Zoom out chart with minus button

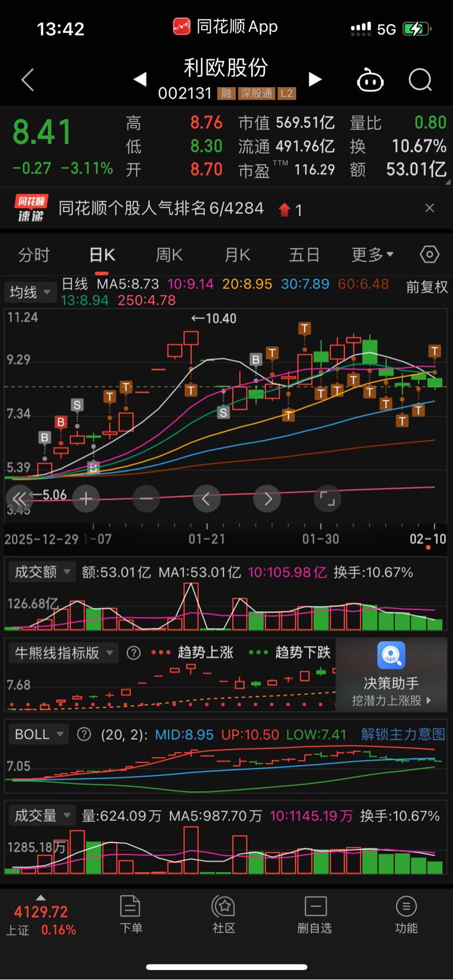point(146,499)
